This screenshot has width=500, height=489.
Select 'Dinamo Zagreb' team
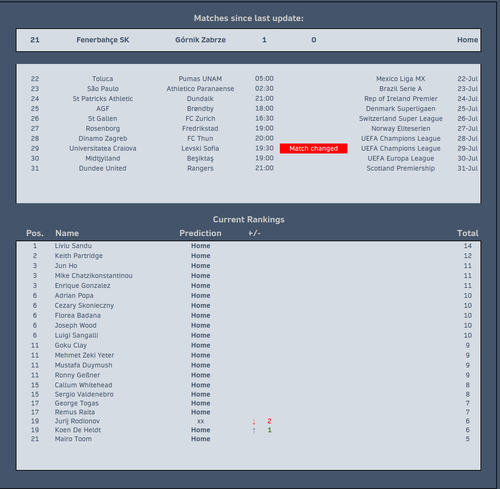[x=103, y=138]
